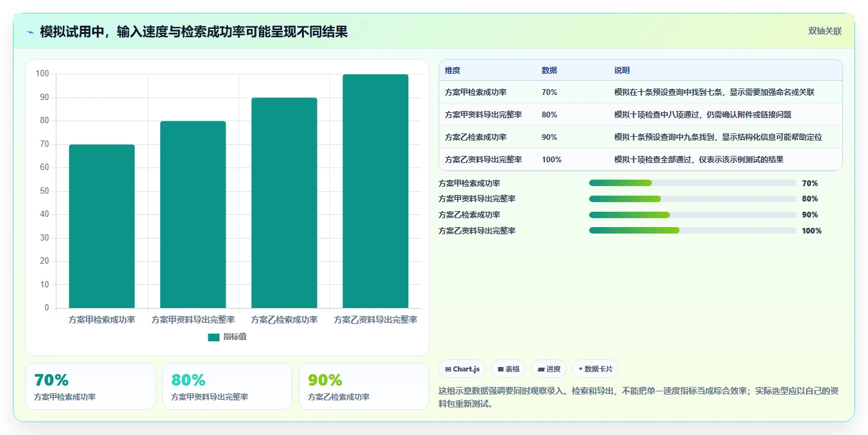Click the 方案乙资料导出完整率 progress row label

(x=477, y=230)
